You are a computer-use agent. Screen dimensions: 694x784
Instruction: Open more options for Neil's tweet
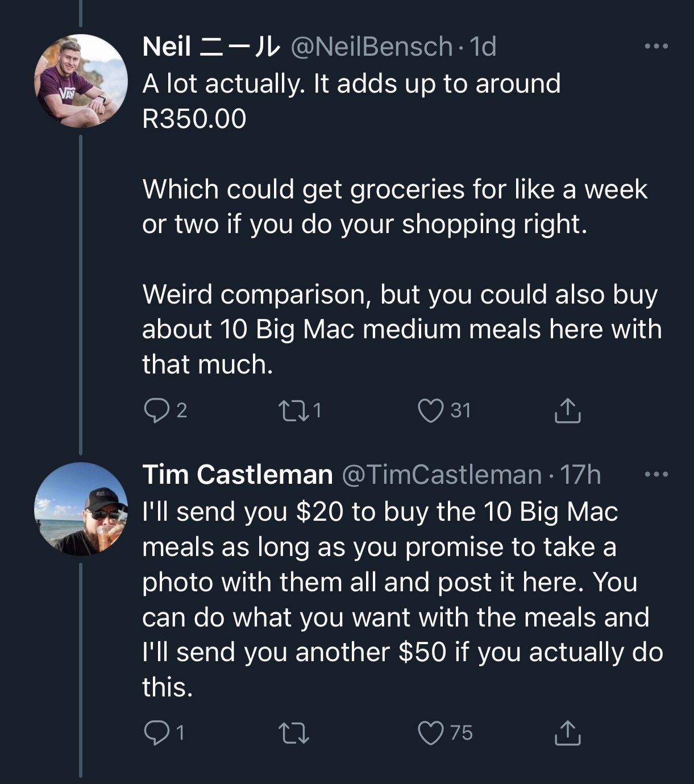click(656, 47)
